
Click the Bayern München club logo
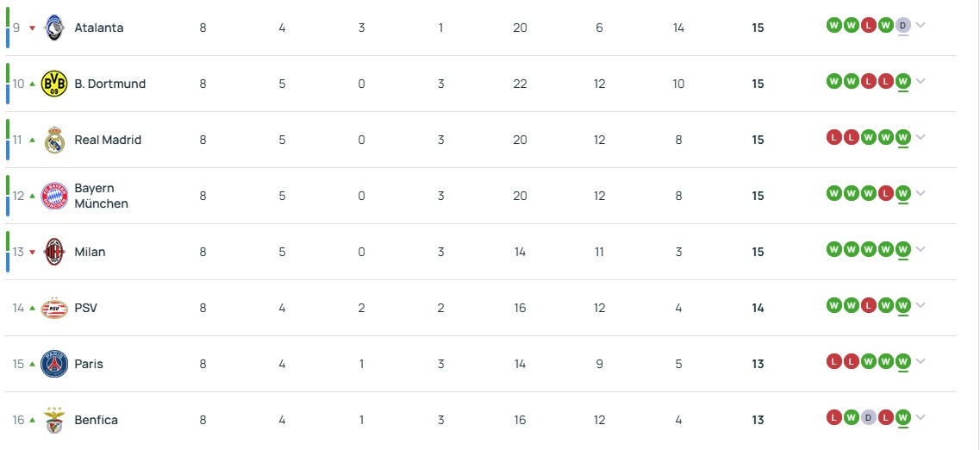point(54,196)
